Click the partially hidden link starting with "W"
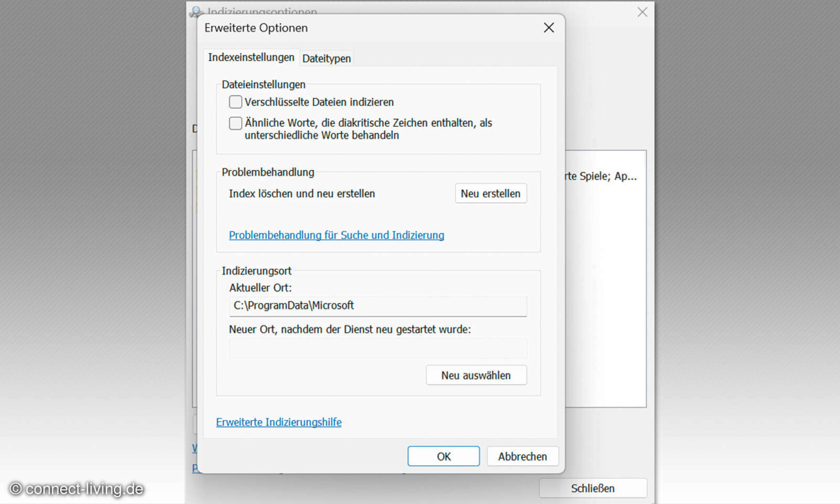The image size is (840, 504). tap(195, 448)
